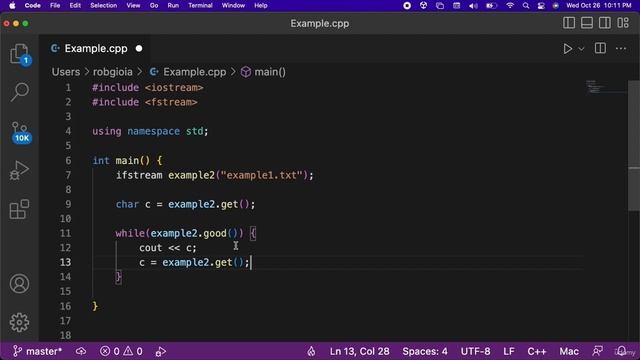Click Example.cpp in the breadcrumb path
The width and height of the screenshot is (640, 360).
(195, 72)
